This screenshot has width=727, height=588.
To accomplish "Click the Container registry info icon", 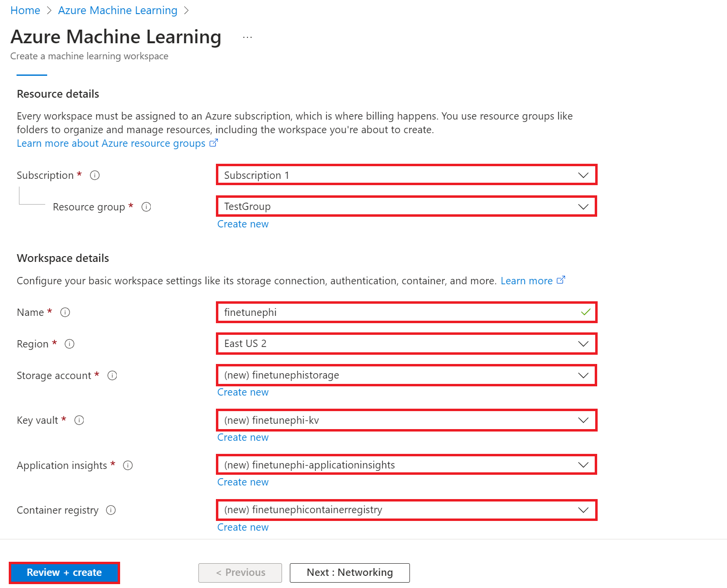I will [x=111, y=510].
